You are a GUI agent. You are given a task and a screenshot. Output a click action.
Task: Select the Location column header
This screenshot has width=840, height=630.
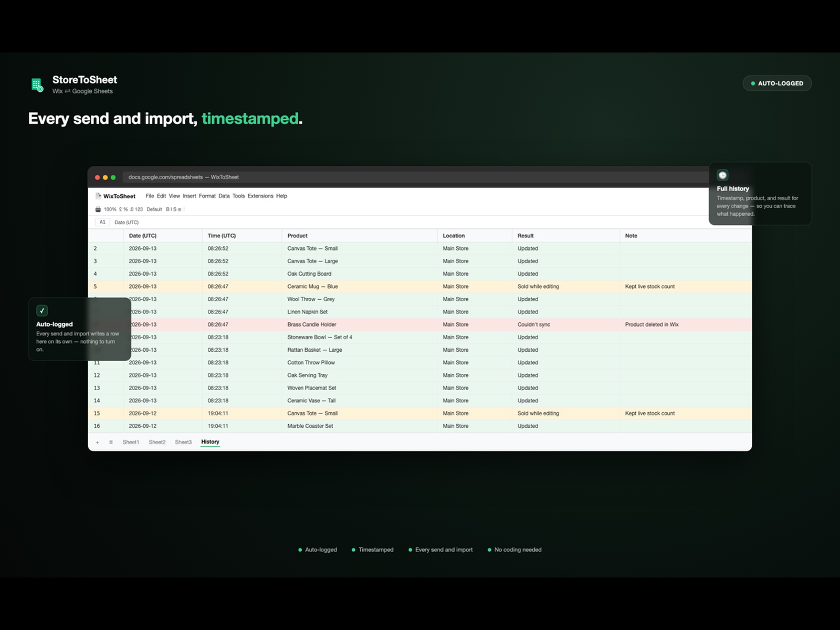tap(475, 236)
